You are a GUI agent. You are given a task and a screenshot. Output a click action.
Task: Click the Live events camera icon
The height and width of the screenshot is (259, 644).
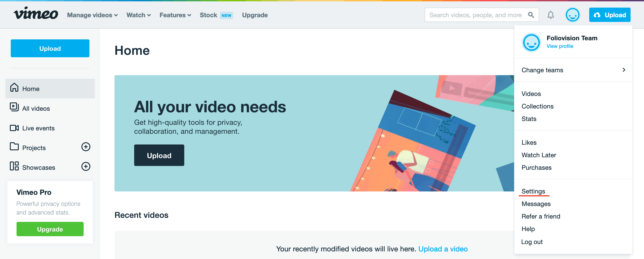(14, 128)
